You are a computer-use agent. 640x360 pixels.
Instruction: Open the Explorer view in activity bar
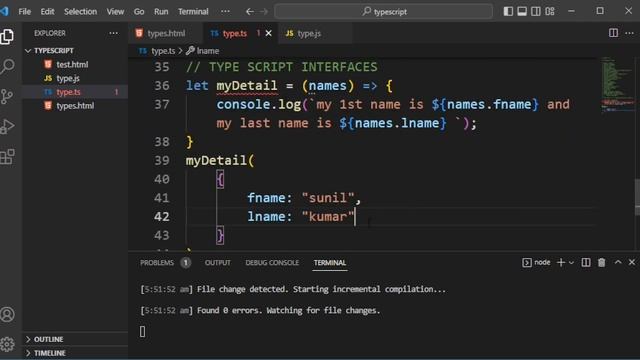(7, 37)
